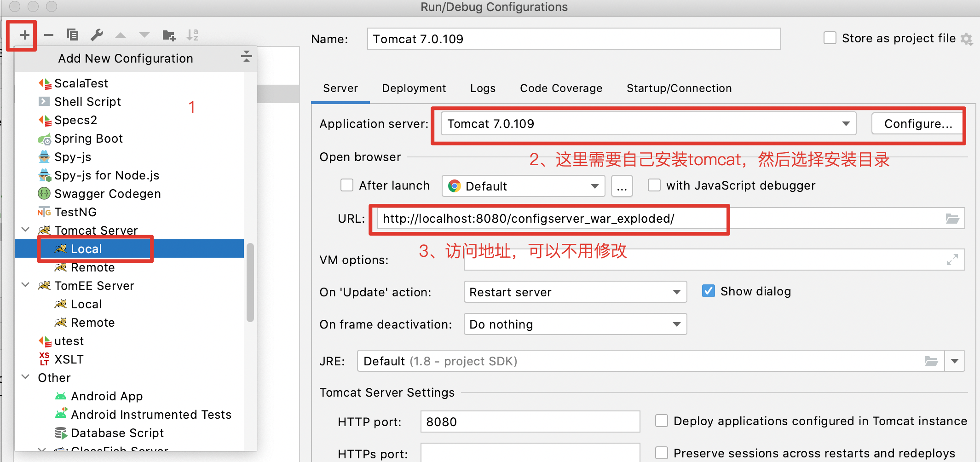Create a new folder with the folder icon
The image size is (980, 462).
pyautogui.click(x=169, y=35)
